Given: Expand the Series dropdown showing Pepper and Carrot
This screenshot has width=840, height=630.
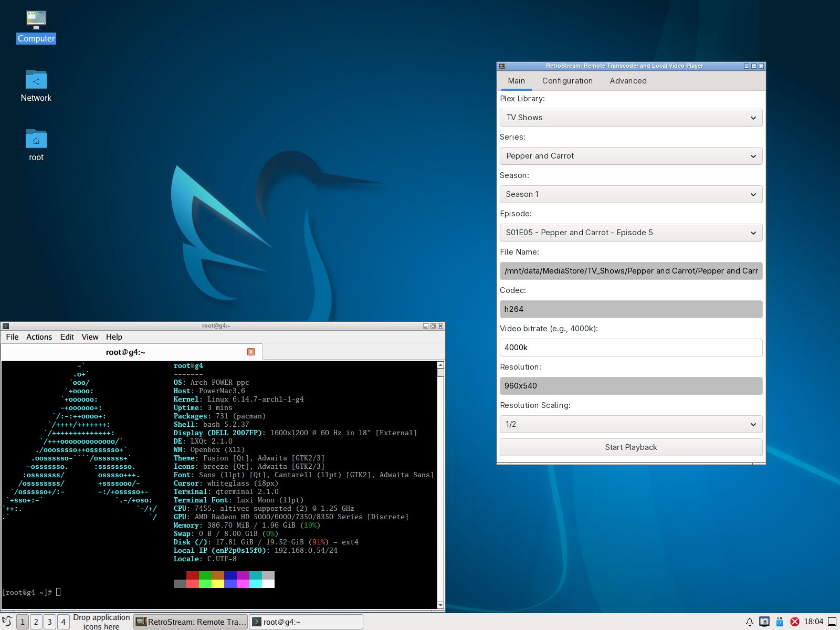Looking at the screenshot, I should (x=631, y=156).
